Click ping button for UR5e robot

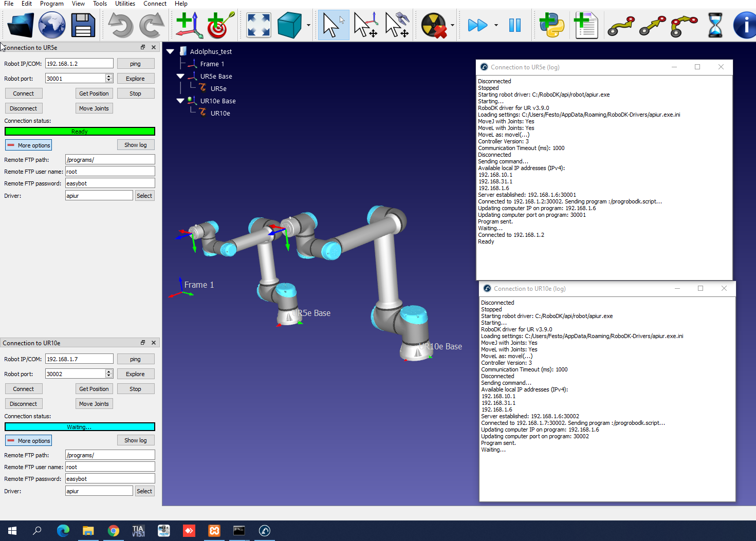tap(135, 64)
